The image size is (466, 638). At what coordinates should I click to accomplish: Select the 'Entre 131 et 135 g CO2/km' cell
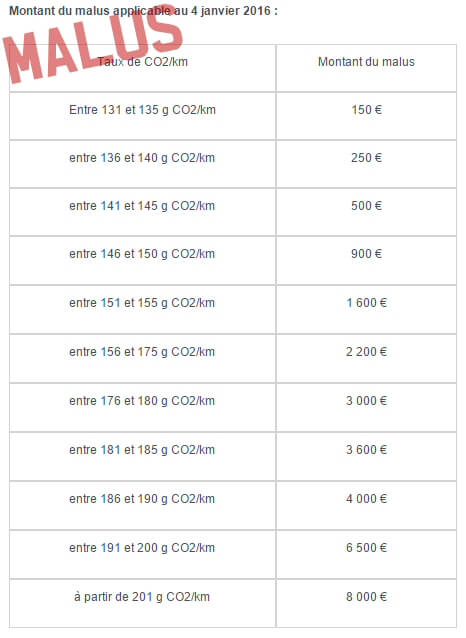tap(142, 116)
